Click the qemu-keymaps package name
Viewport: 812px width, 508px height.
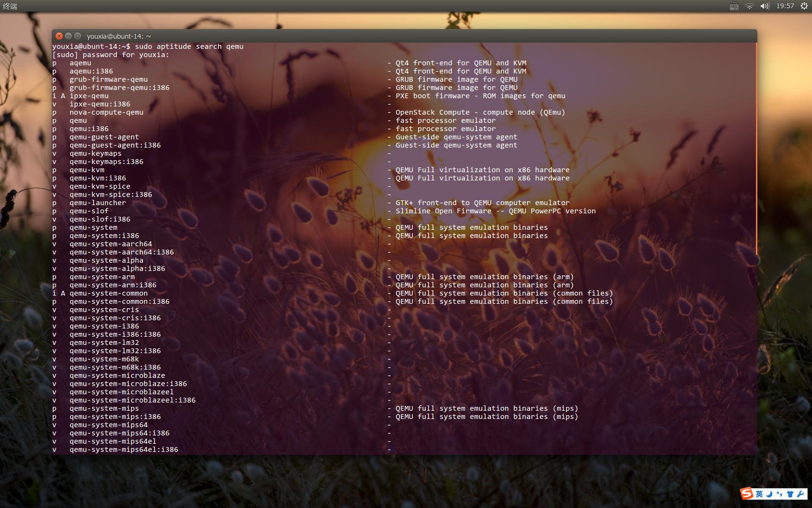click(96, 153)
